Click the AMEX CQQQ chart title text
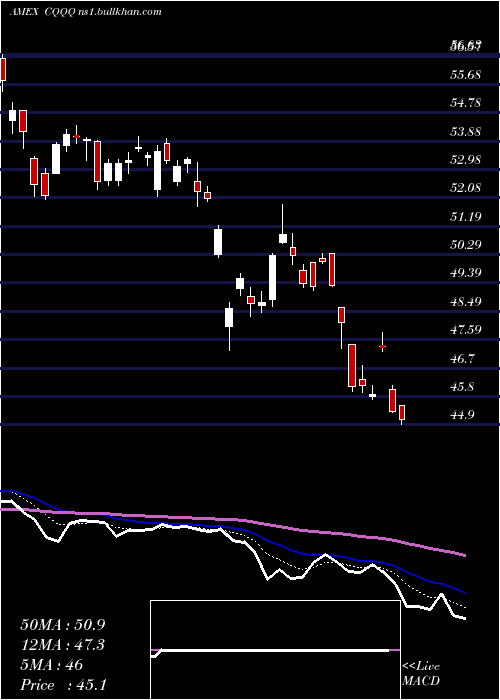 86,12
